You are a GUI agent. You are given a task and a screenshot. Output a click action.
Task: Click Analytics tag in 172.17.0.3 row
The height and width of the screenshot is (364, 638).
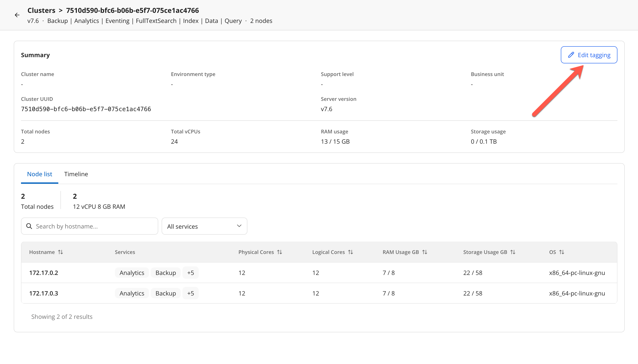point(132,293)
